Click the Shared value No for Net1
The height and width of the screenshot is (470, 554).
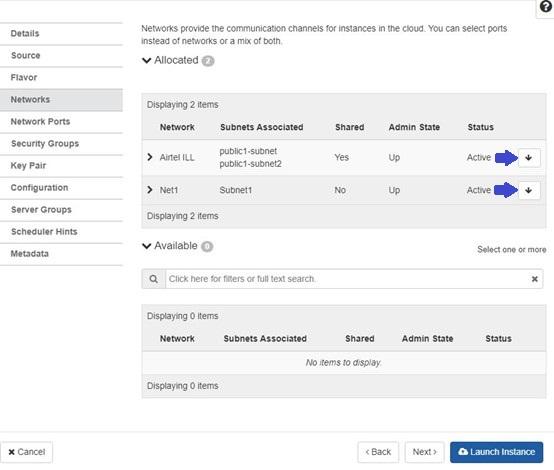[340, 190]
